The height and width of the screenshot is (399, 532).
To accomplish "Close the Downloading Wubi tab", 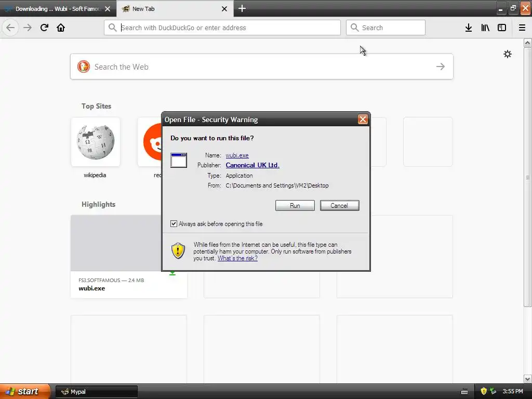I will tap(108, 9).
